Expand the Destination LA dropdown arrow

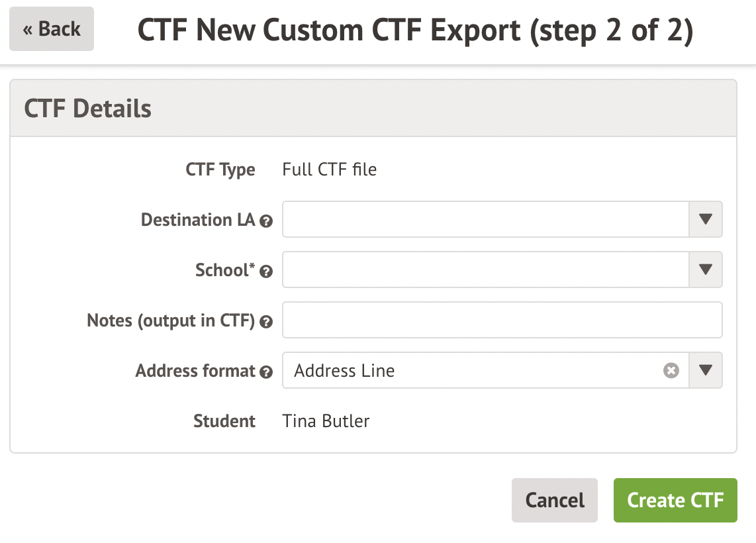pyautogui.click(x=706, y=219)
